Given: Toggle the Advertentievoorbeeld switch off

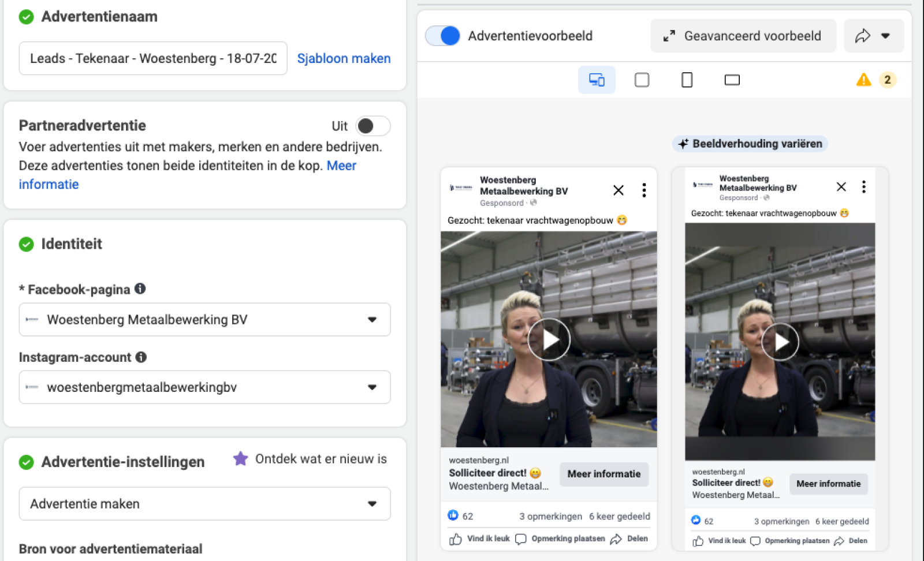Looking at the screenshot, I should pos(443,36).
